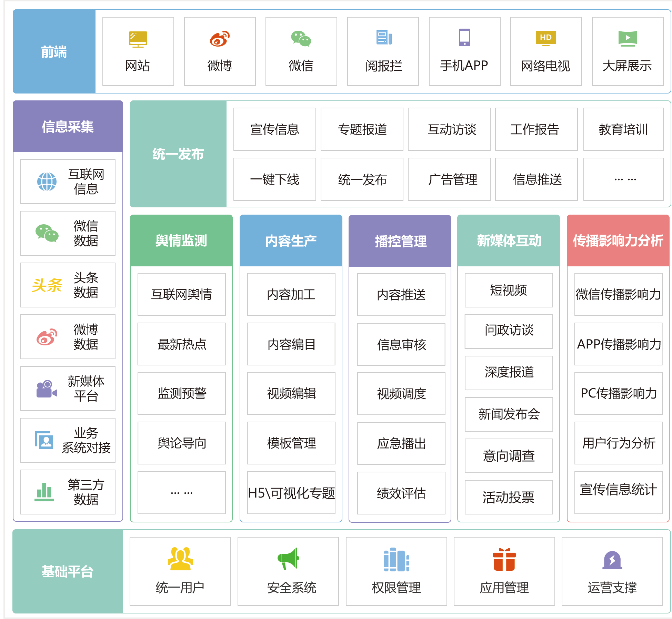
Task: Click the 短视频 item
Action: click(509, 290)
